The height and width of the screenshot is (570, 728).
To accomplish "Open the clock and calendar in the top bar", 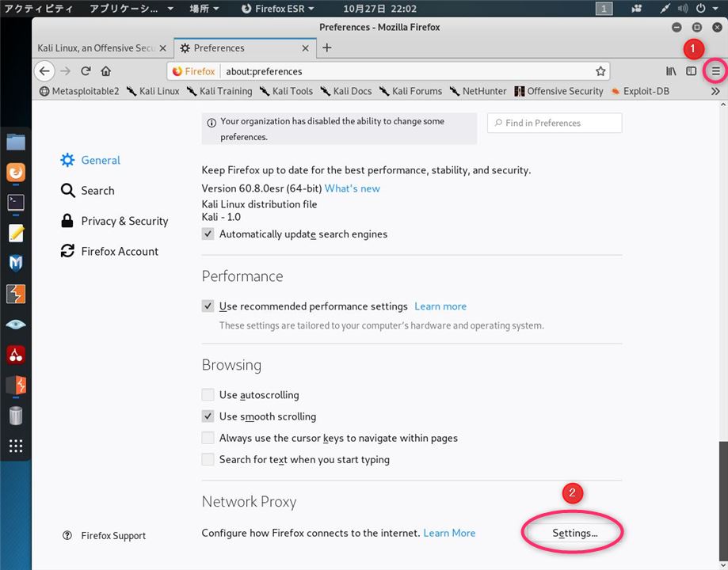I will coord(379,9).
